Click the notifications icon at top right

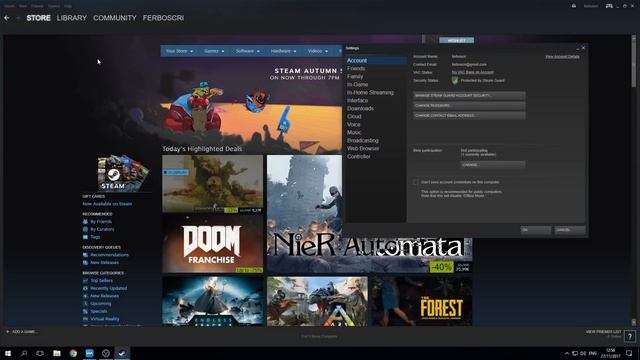tap(574, 6)
